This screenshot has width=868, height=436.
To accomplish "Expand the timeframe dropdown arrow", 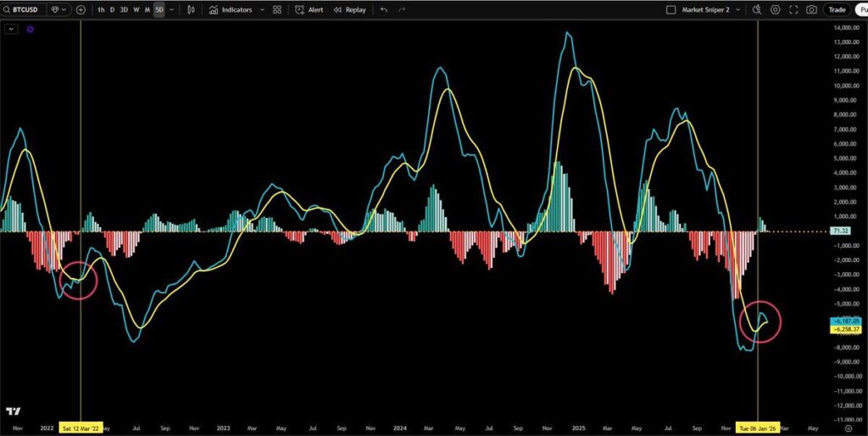I will pos(172,9).
